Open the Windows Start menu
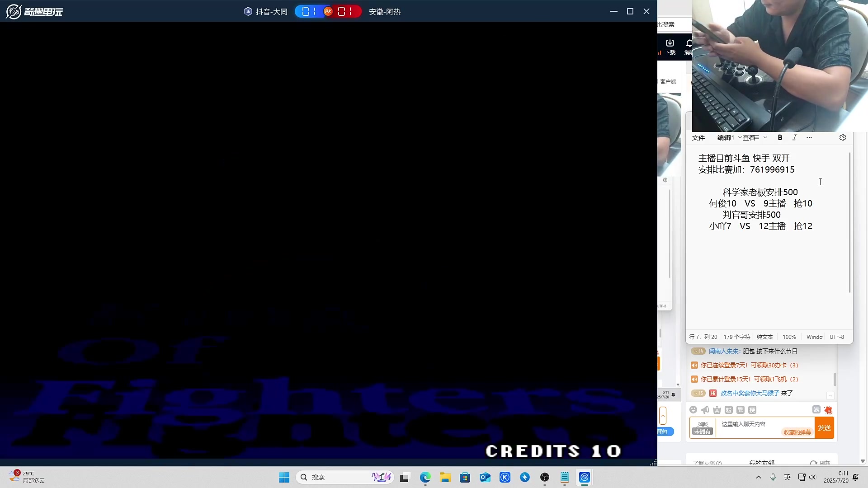The image size is (868, 488). (x=284, y=477)
